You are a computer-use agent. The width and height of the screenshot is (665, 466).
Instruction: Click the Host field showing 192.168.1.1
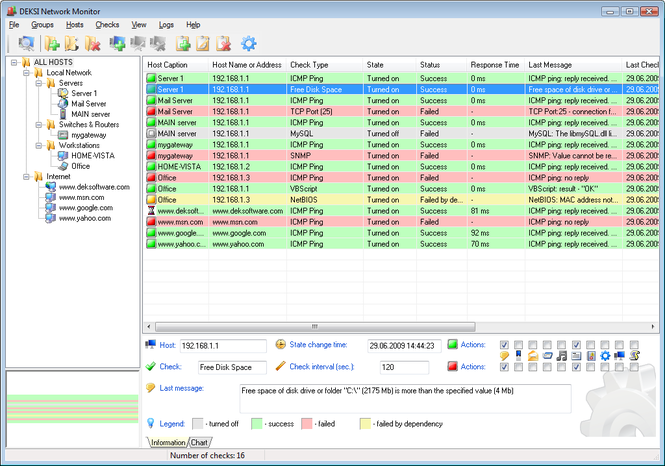[x=223, y=346]
